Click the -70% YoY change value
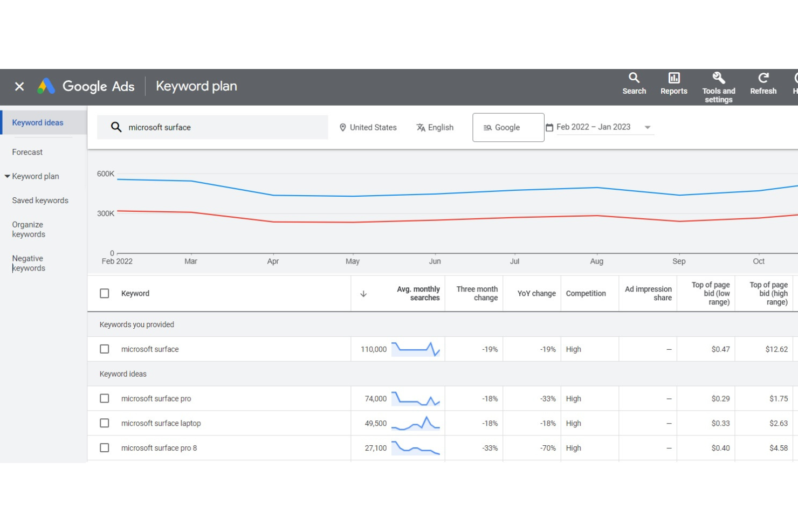This screenshot has height=532, width=798. pyautogui.click(x=548, y=448)
